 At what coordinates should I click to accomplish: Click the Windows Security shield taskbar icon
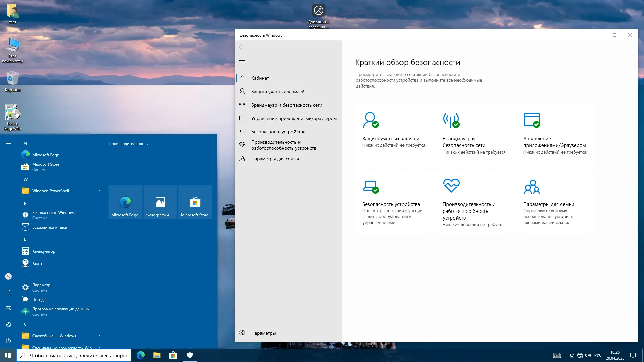click(x=190, y=355)
